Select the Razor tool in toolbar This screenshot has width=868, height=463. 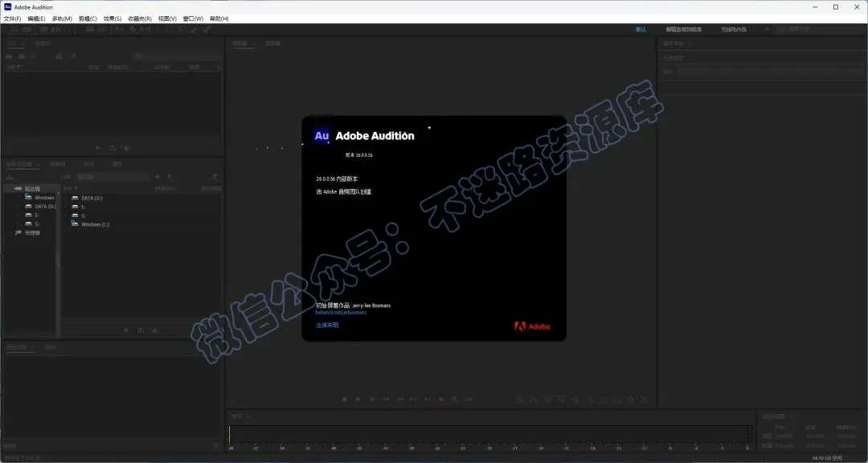point(133,30)
